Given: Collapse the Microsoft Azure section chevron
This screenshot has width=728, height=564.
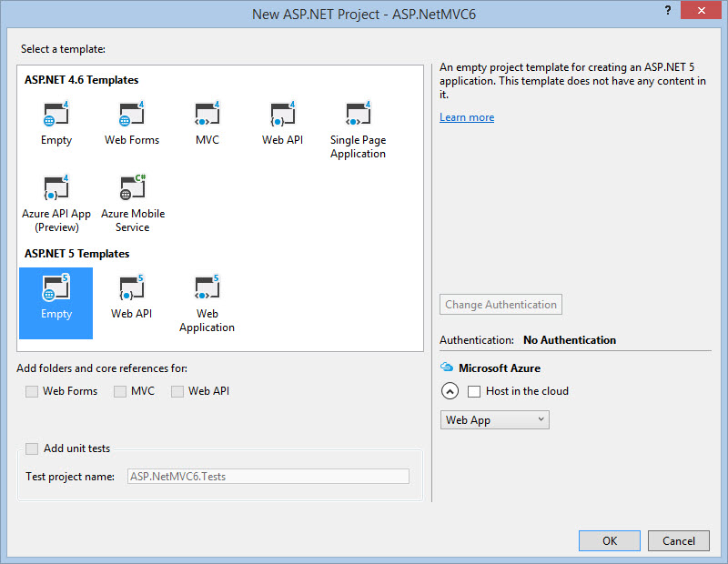Looking at the screenshot, I should (450, 391).
